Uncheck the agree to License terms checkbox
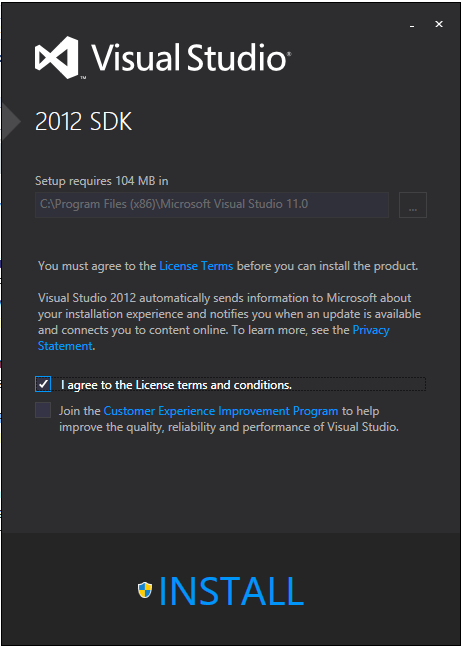 pyautogui.click(x=43, y=384)
